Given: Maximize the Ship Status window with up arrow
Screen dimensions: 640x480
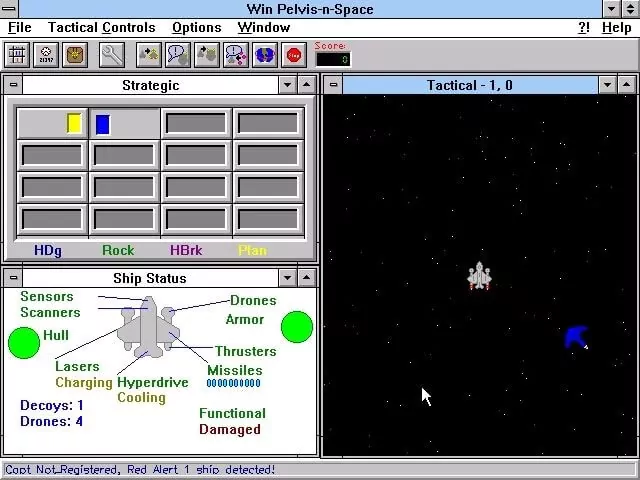Looking at the screenshot, I should click(307, 278).
